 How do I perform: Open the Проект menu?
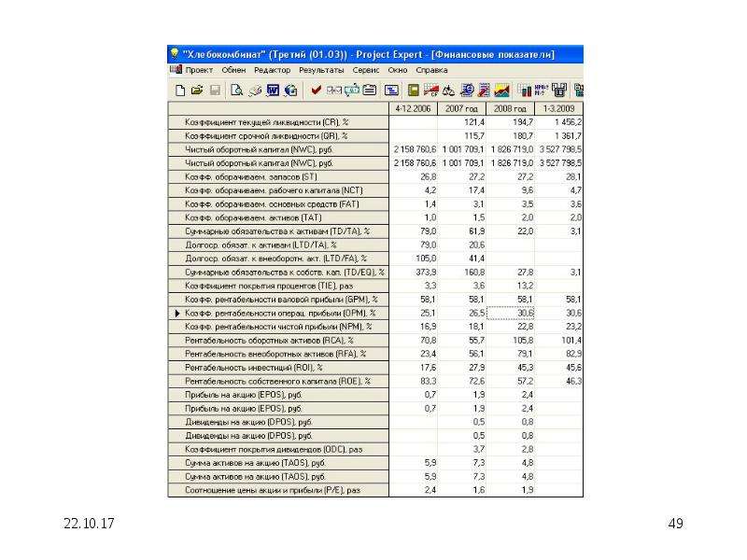click(199, 70)
